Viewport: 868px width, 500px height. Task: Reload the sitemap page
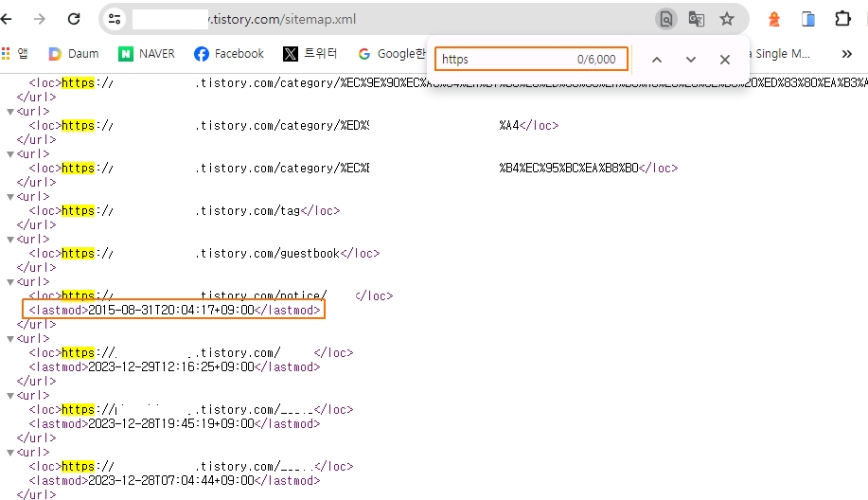74,19
